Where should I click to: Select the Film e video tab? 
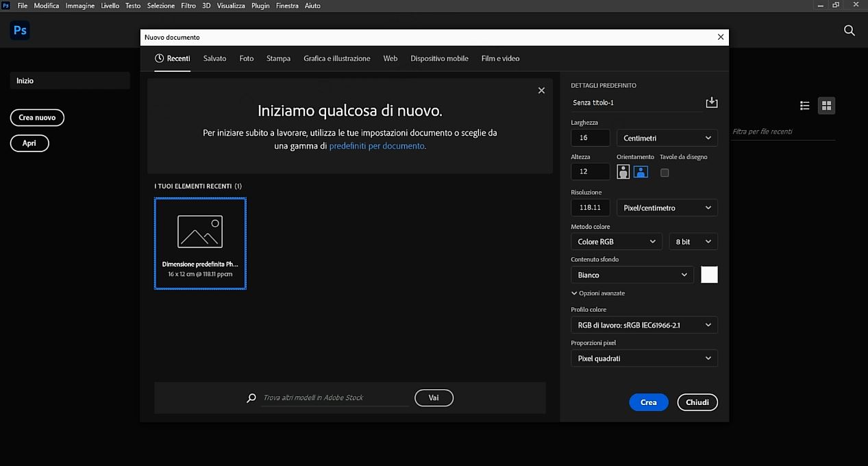pyautogui.click(x=500, y=58)
